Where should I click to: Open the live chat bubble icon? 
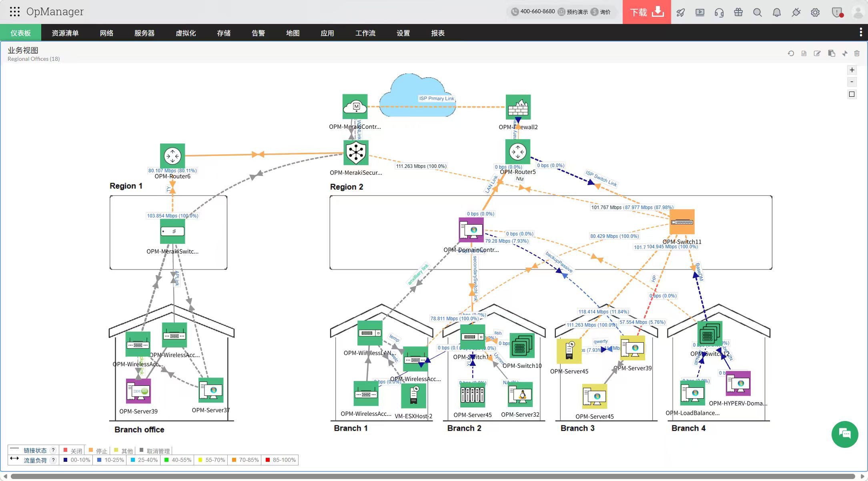844,434
